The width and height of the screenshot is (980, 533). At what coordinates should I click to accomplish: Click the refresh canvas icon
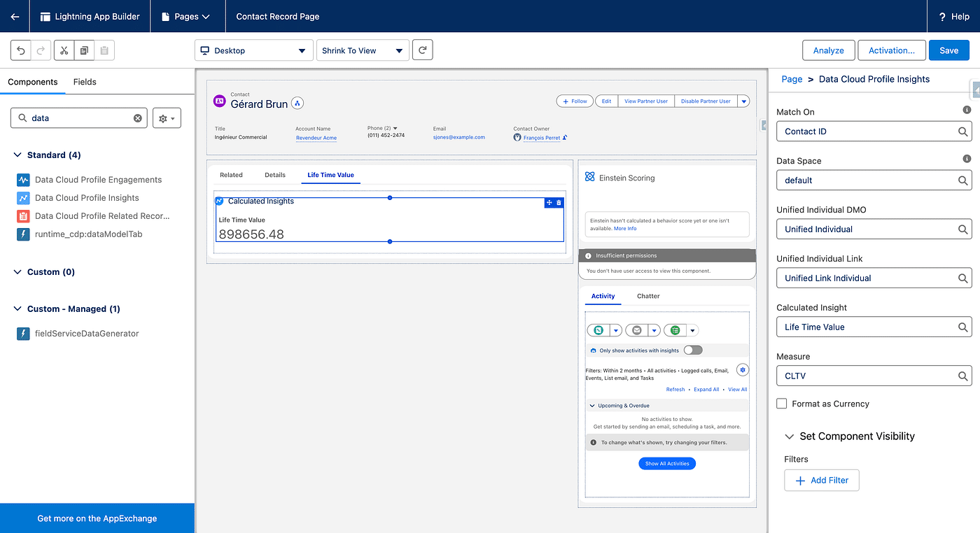[x=422, y=50]
